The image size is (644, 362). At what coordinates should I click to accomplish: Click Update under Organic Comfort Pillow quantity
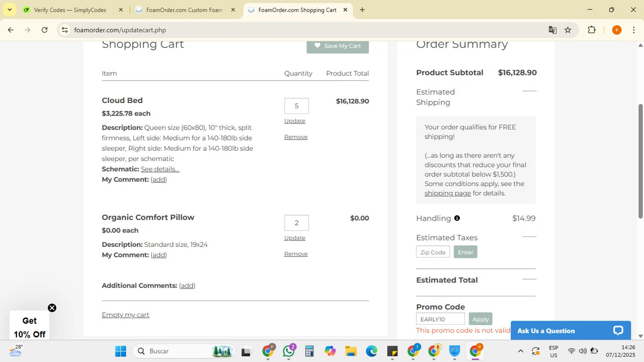(295, 238)
